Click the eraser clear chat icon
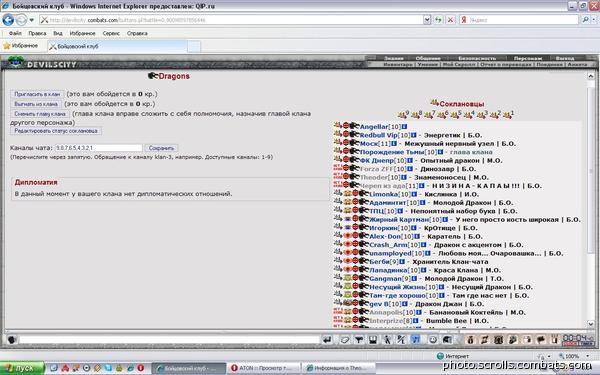This screenshot has height=375, width=600. coord(345,340)
